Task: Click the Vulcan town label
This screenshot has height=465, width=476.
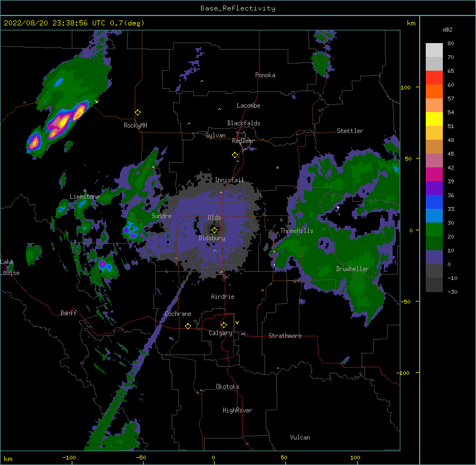Action: coord(300,437)
